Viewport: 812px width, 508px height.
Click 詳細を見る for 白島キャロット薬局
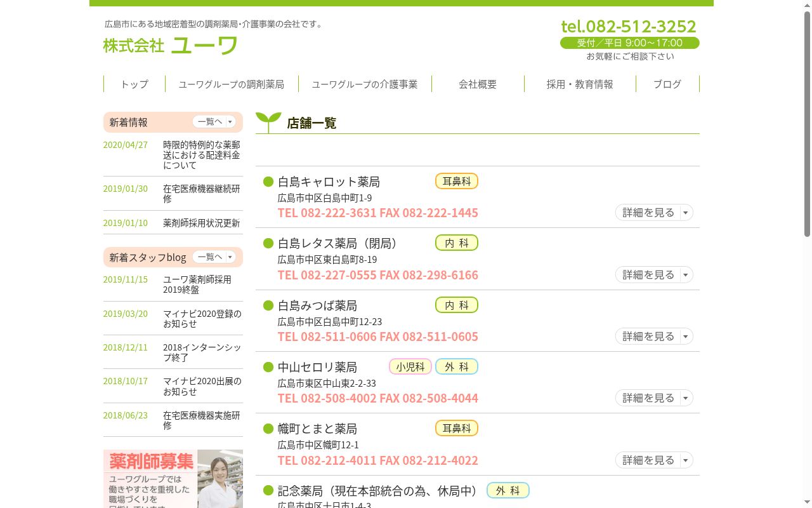tap(654, 213)
